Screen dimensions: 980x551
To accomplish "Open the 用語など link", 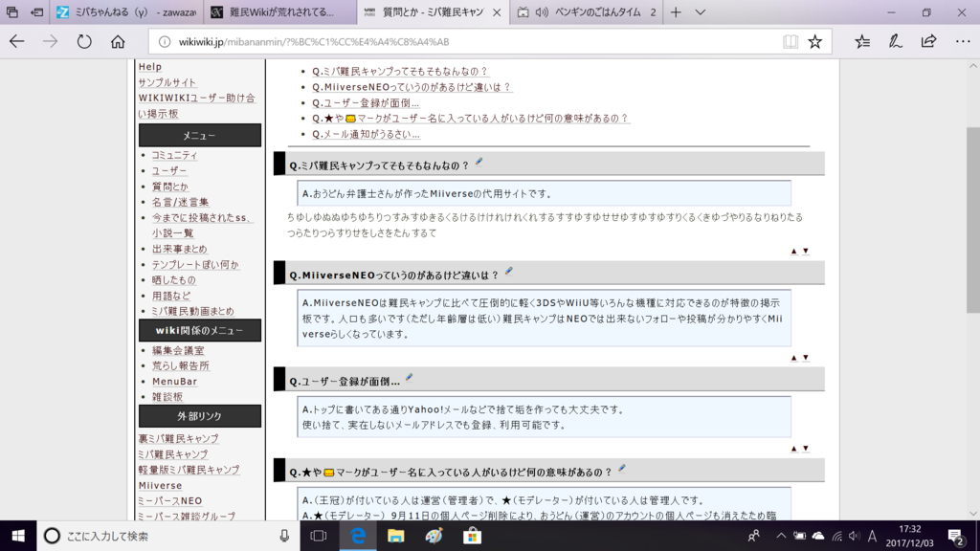I will [171, 296].
